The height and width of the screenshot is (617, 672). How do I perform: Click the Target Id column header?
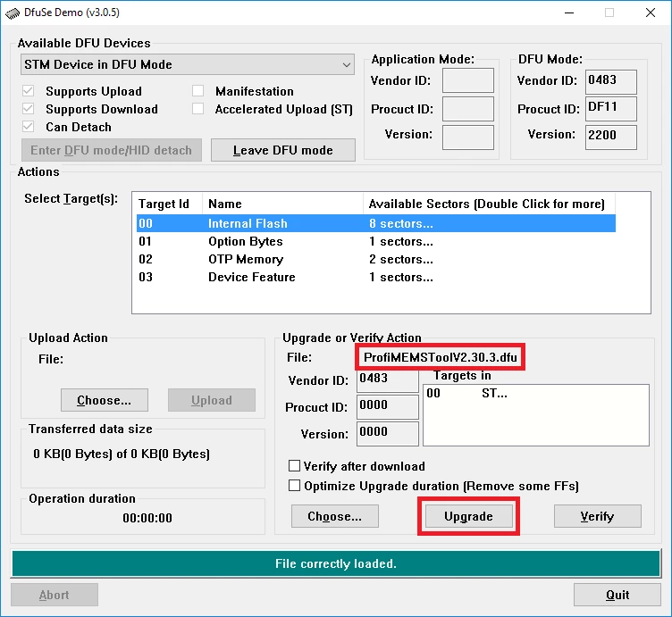click(169, 204)
